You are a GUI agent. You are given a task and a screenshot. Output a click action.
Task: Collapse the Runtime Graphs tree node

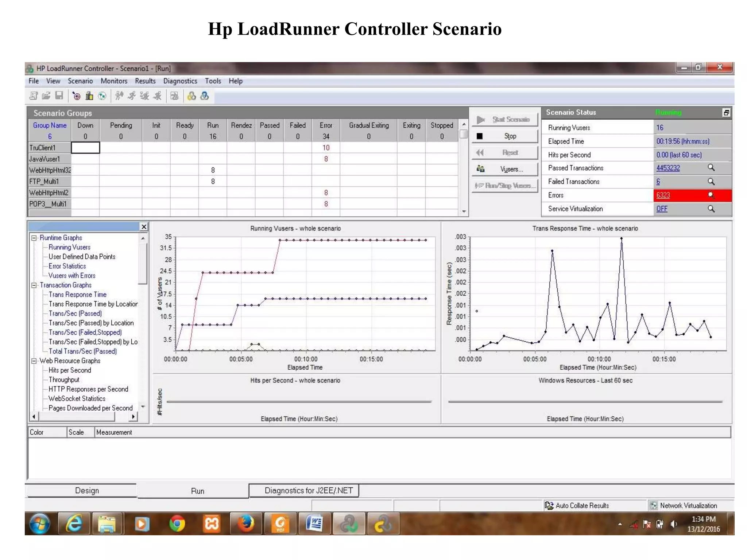click(34, 238)
